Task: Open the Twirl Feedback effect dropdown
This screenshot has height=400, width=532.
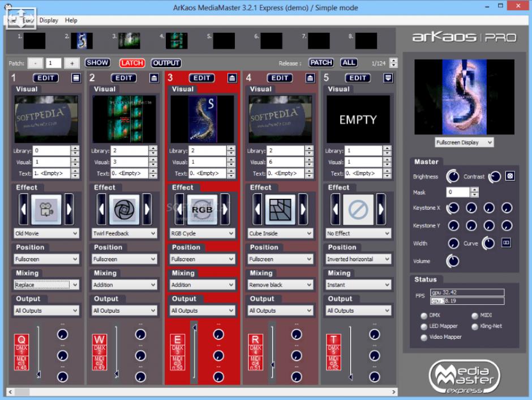Action: [x=124, y=233]
